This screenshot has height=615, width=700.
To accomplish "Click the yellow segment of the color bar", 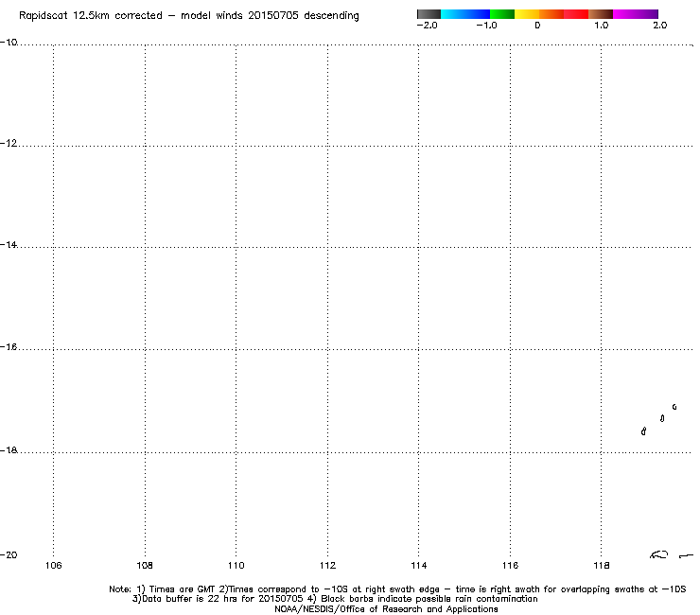I will (527, 14).
